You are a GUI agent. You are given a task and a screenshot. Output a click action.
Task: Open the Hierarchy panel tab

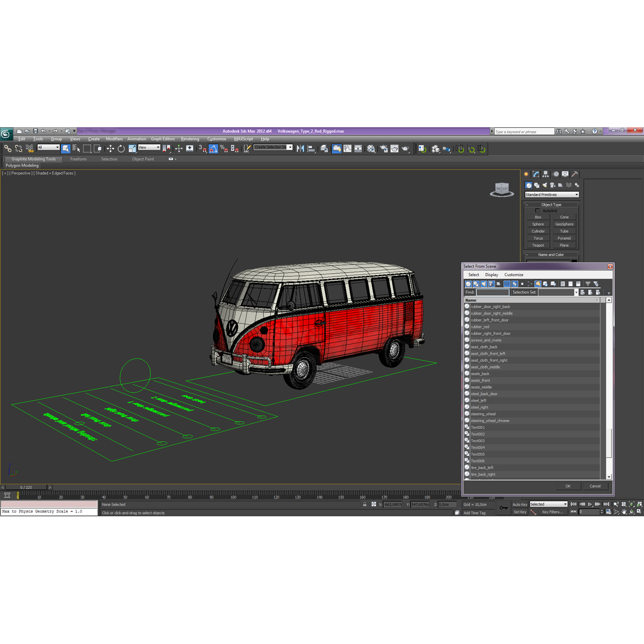(546, 174)
